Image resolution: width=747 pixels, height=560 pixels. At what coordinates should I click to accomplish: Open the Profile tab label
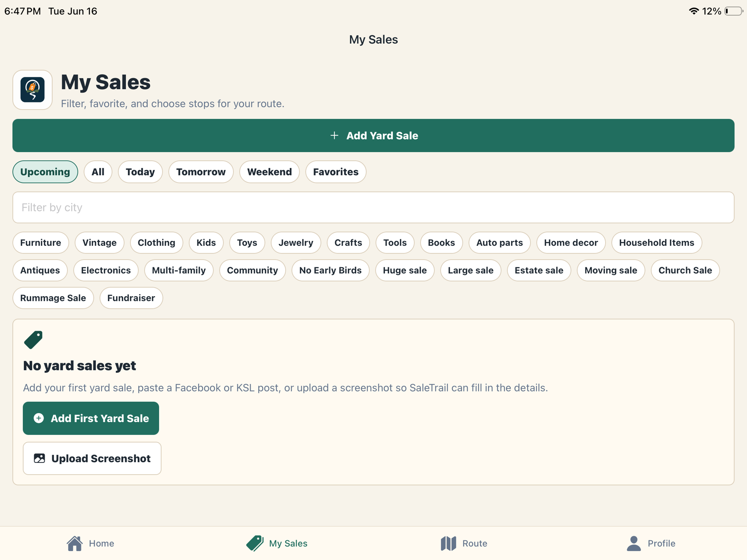tap(661, 543)
